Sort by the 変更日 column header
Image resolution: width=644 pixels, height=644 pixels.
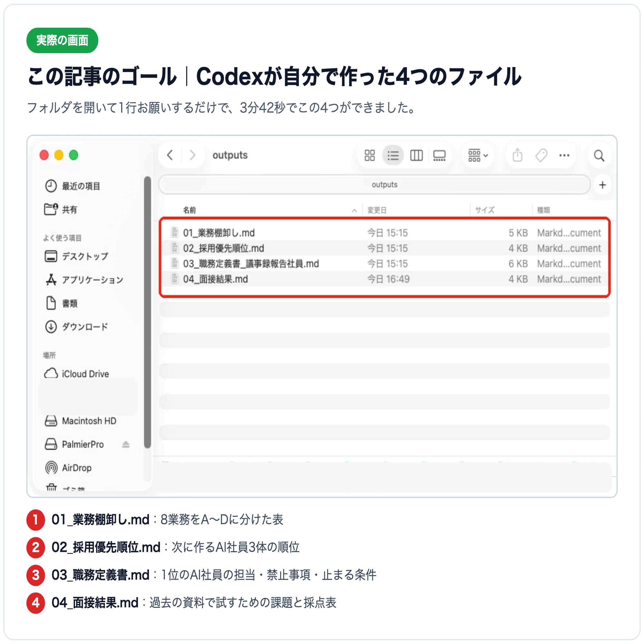[x=377, y=210]
